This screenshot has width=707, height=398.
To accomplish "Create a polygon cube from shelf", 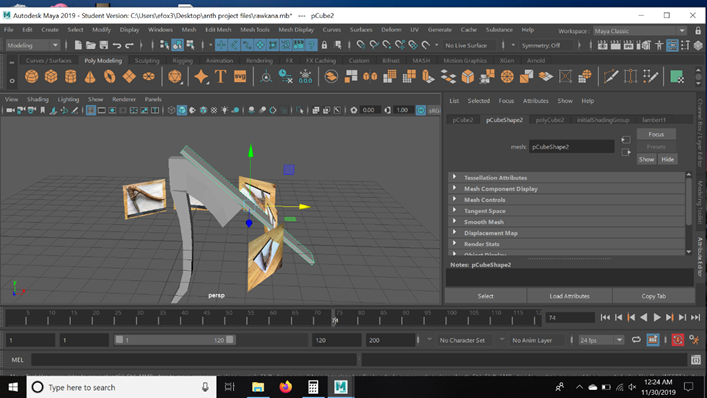I will [x=51, y=77].
